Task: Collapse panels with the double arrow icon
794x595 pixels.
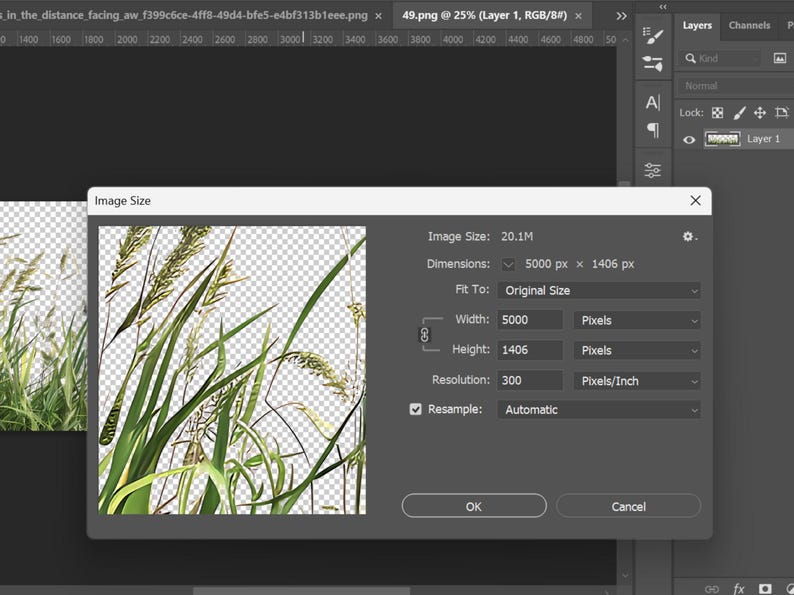Action: click(663, 7)
